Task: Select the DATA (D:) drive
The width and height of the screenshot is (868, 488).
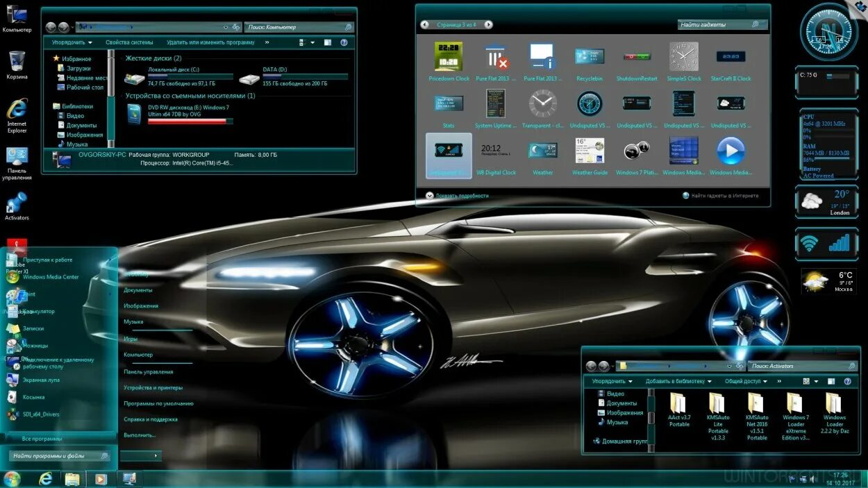Action: pos(294,76)
